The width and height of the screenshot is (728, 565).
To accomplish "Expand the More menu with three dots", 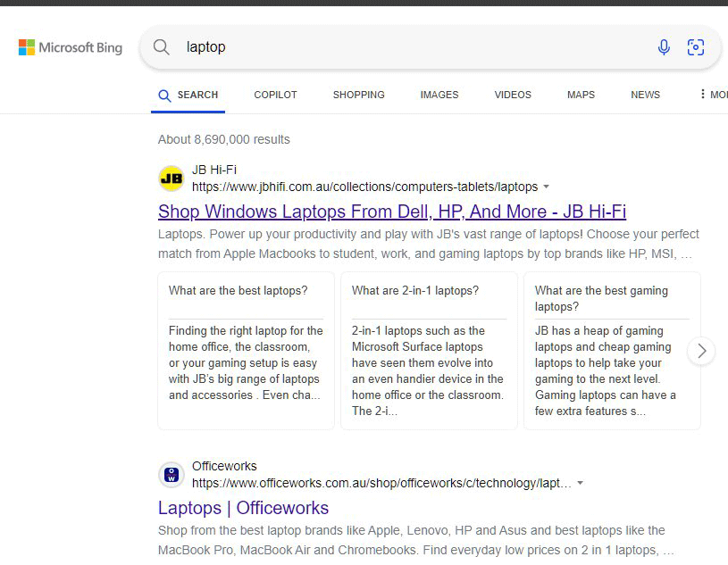I will tap(714, 95).
